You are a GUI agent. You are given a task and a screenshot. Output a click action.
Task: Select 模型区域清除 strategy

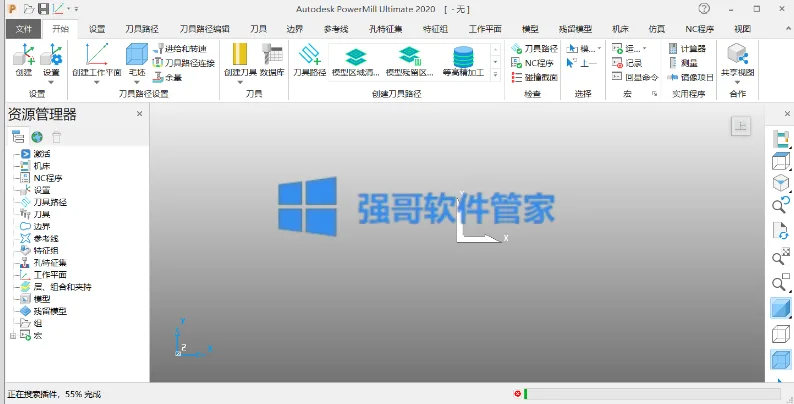(355, 62)
